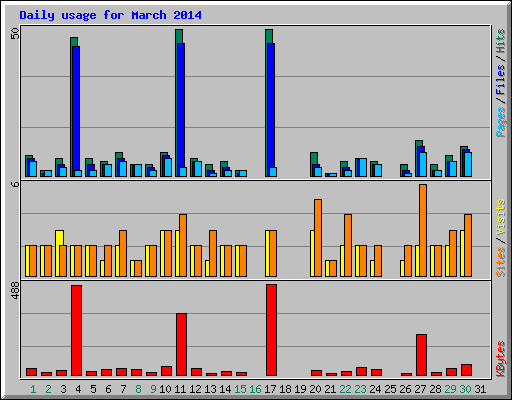Click the cyan Pages bar for day 30
This screenshot has width=512, height=400.
pos(468,164)
